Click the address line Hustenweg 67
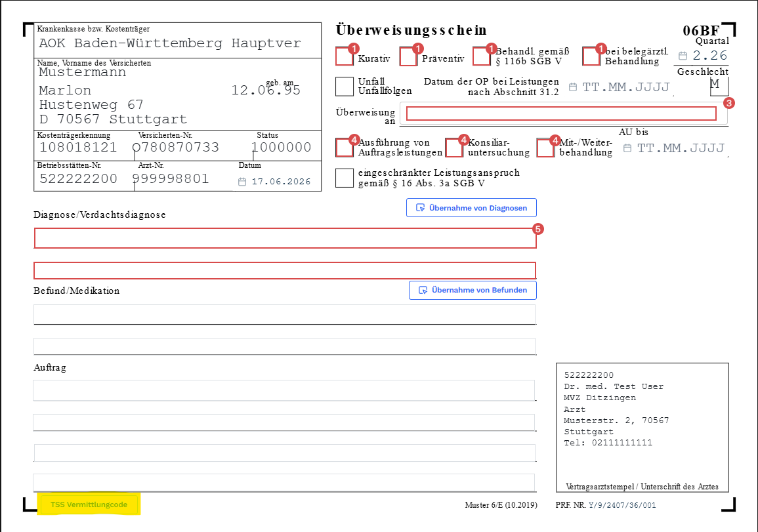 [91, 105]
